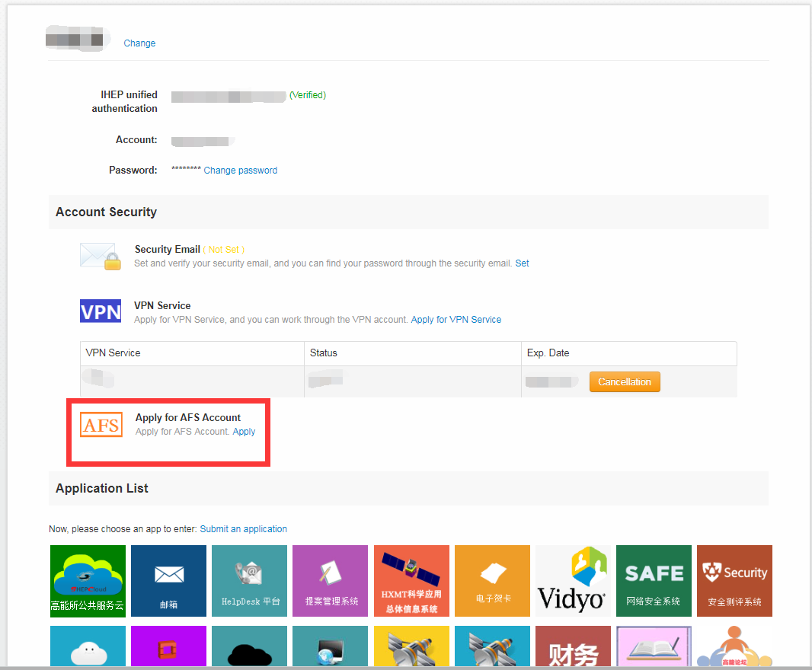Click the Security Email envelope lock icon

coord(101,257)
